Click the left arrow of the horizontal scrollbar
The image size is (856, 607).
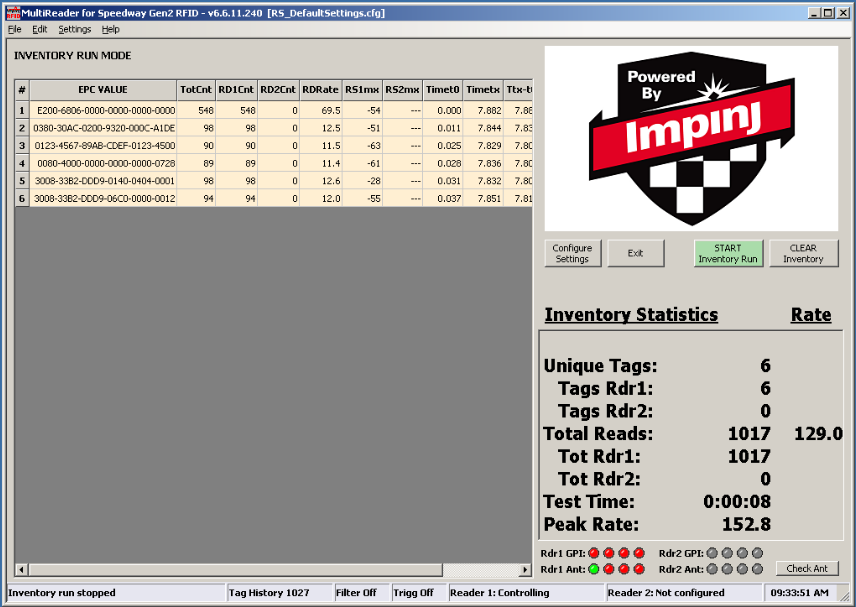pos(21,570)
